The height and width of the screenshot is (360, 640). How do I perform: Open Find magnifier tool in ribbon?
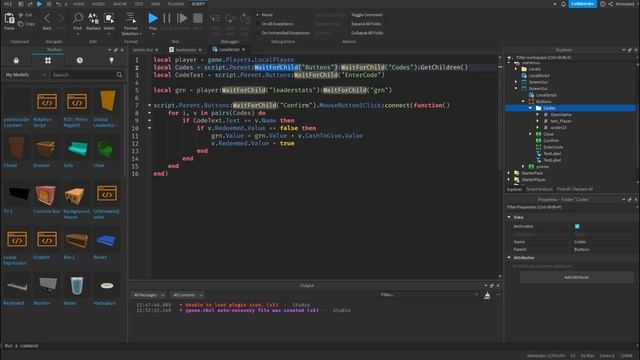click(x=78, y=18)
